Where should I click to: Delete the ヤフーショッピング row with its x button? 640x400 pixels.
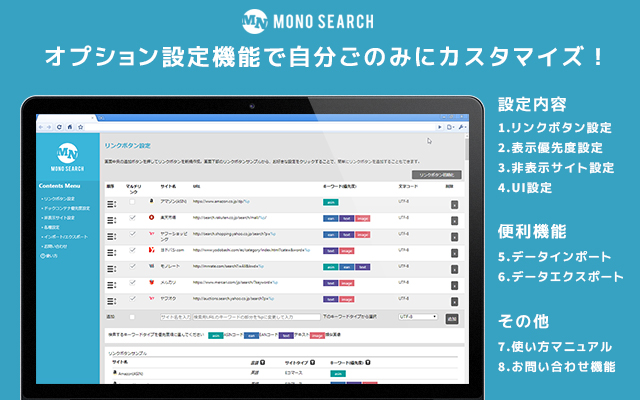coord(454,237)
